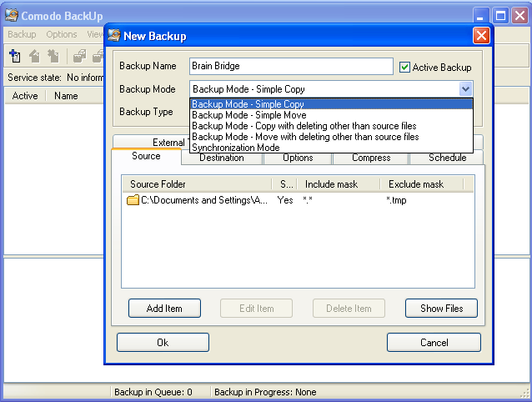Click the disabled Delete Item button
Viewport: 532px width, 402px height.
[x=349, y=308]
